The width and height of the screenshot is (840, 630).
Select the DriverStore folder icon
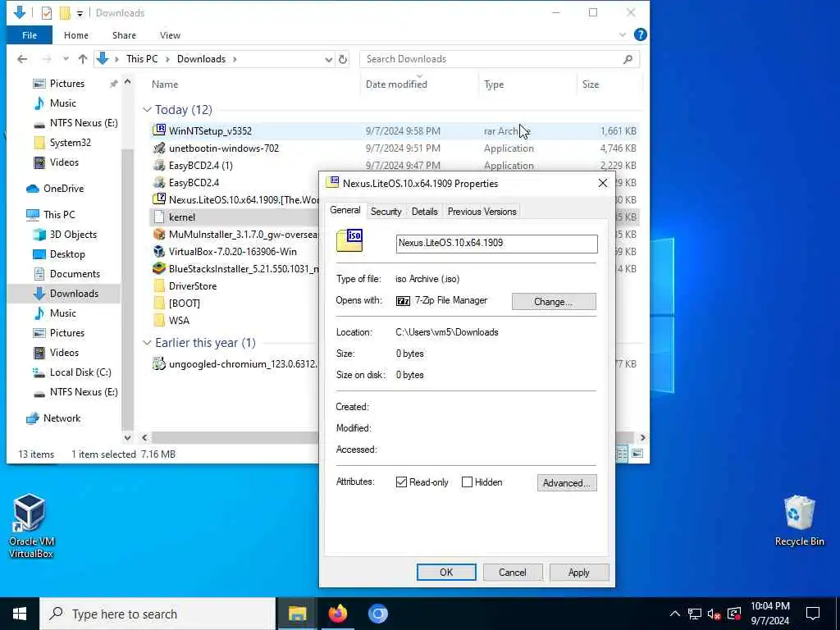point(159,285)
